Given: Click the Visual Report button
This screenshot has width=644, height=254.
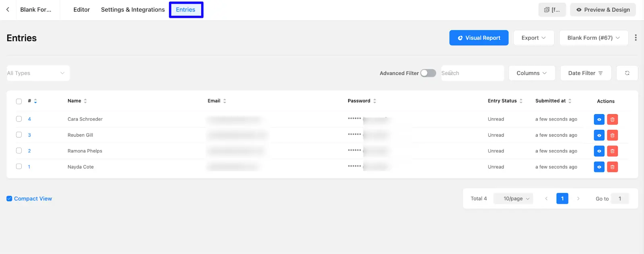Looking at the screenshot, I should coord(479,38).
